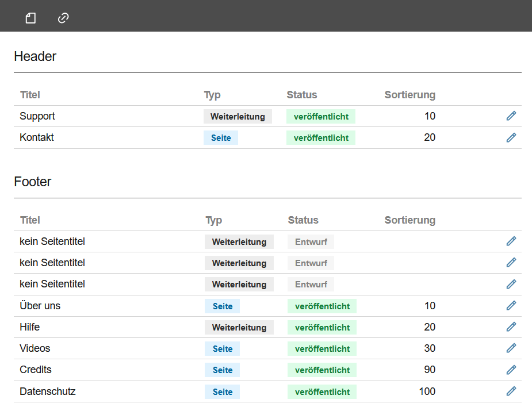532x411 pixels.
Task: Open editing for the Credits row
Action: click(511, 370)
